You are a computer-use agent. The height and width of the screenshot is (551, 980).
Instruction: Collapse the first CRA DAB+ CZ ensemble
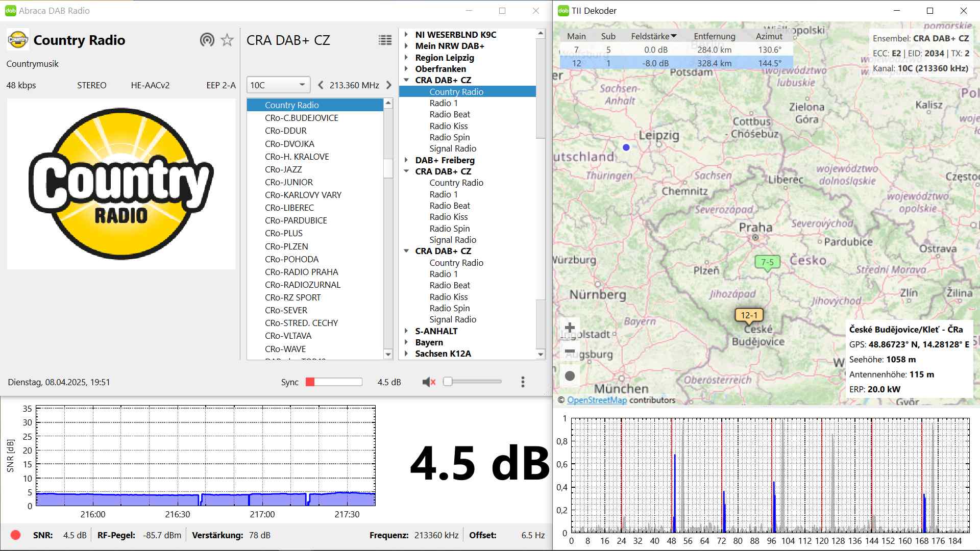click(x=407, y=80)
